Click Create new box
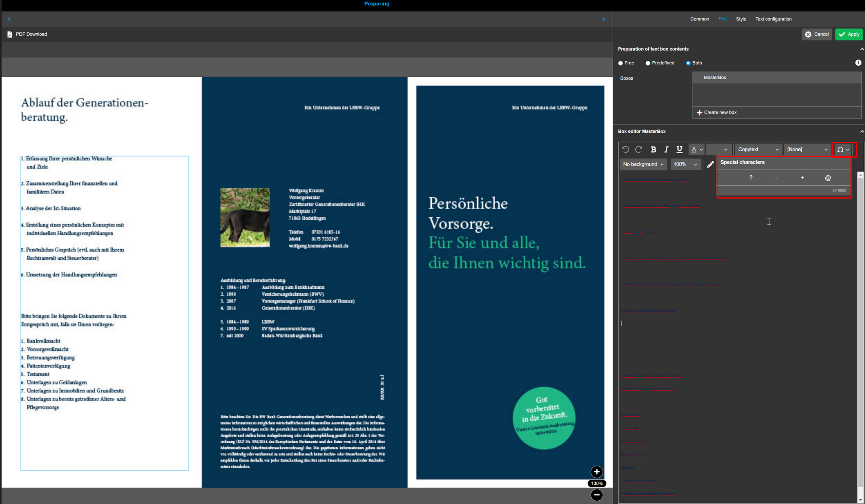This screenshot has width=865, height=504. click(x=717, y=112)
